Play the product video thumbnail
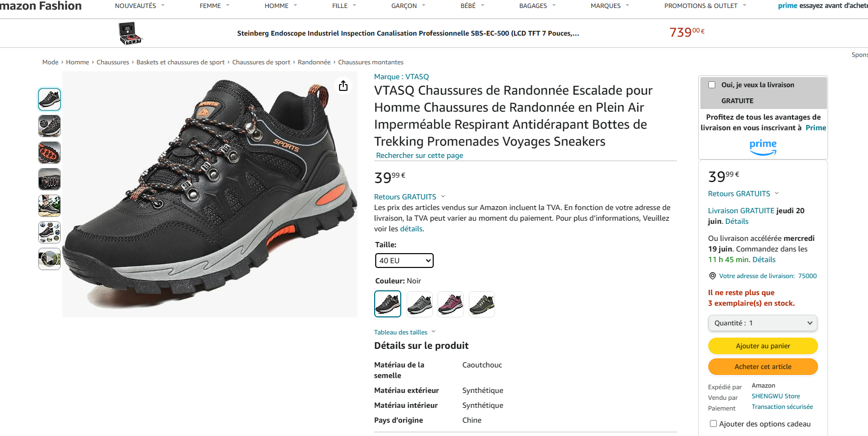The image size is (868, 436). tap(49, 259)
